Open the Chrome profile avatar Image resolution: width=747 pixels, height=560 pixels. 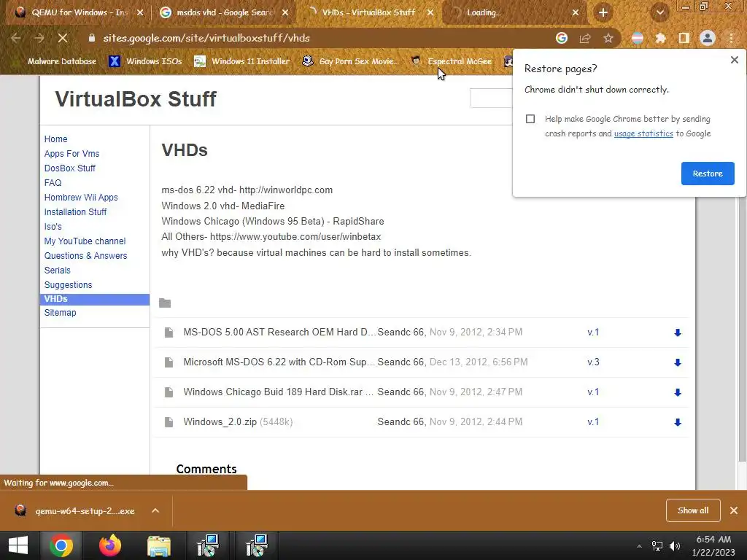[x=708, y=38]
